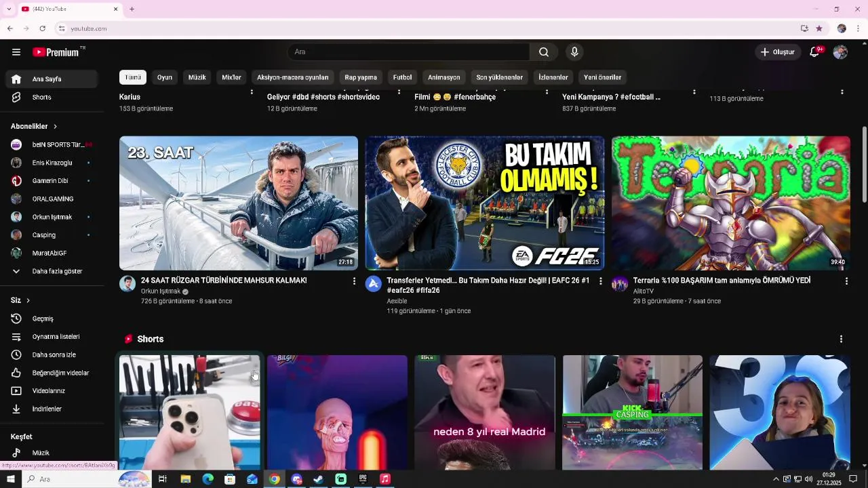Play the Terraria video thumbnail
This screenshot has width=868, height=488.
731,203
